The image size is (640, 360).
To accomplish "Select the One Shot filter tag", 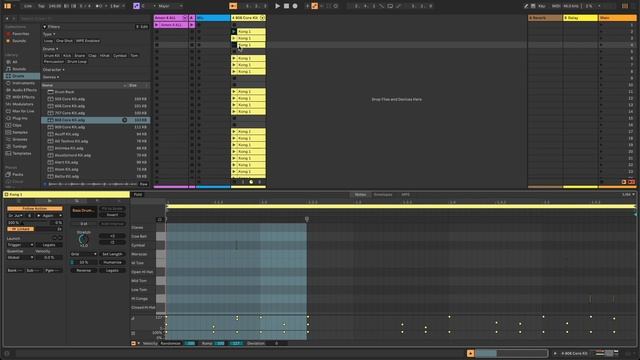I will (x=64, y=41).
